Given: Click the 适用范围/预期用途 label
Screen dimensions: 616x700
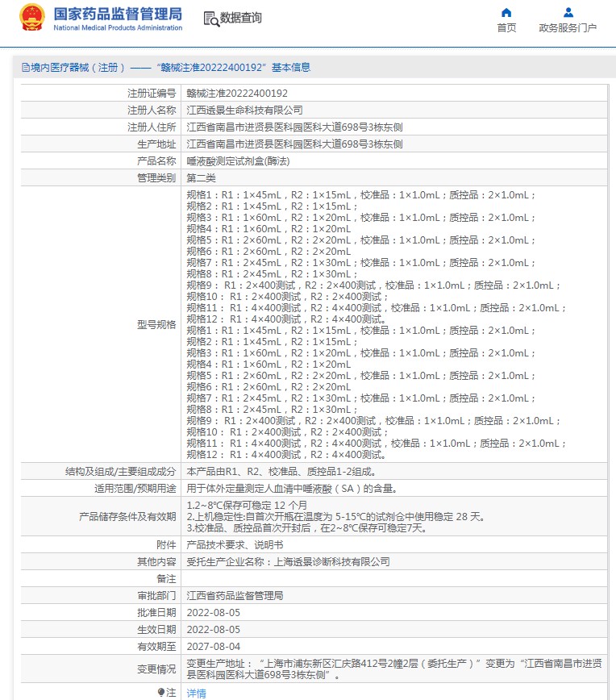Looking at the screenshot, I should coord(135,489).
